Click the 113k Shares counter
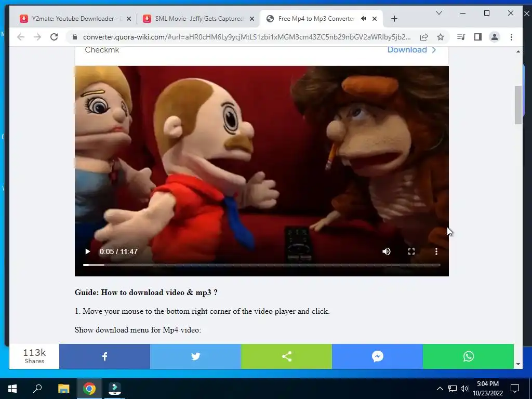The height and width of the screenshot is (399, 532). (x=34, y=356)
